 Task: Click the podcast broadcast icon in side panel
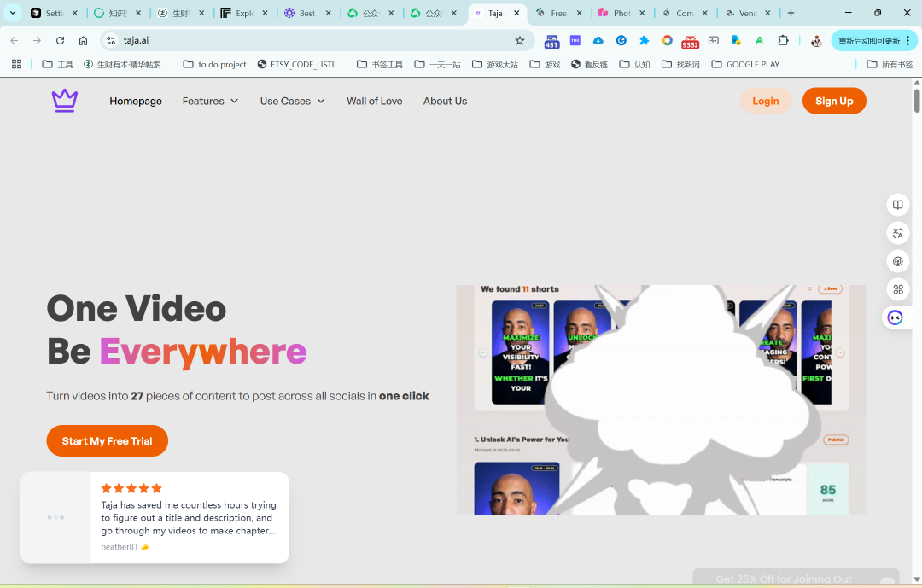[x=897, y=261]
